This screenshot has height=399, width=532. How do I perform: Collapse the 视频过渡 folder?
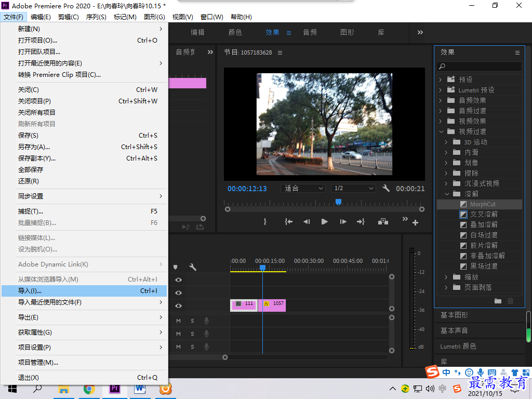pyautogui.click(x=441, y=131)
